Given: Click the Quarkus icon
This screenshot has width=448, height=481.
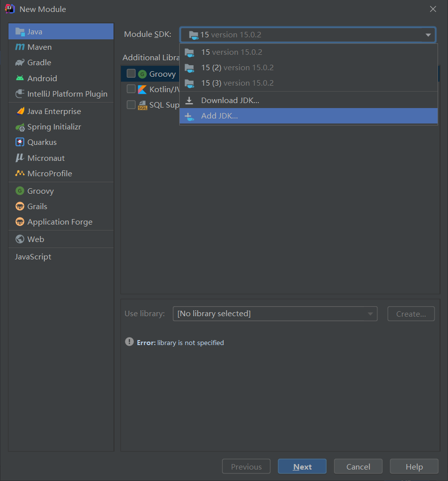Looking at the screenshot, I should (x=20, y=142).
